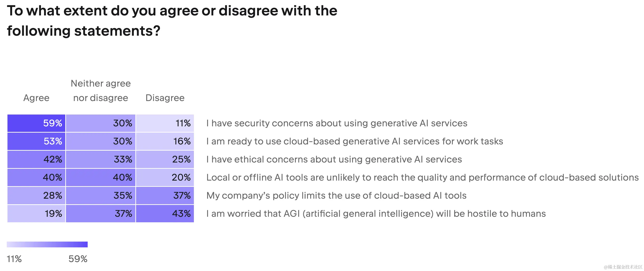The width and height of the screenshot is (644, 271).
Task: Select the 42% Agree cell for ethical concerns
Action: click(37, 159)
